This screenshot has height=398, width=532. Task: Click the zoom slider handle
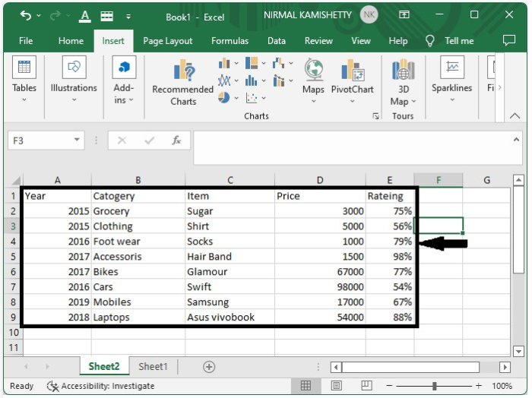(434, 386)
